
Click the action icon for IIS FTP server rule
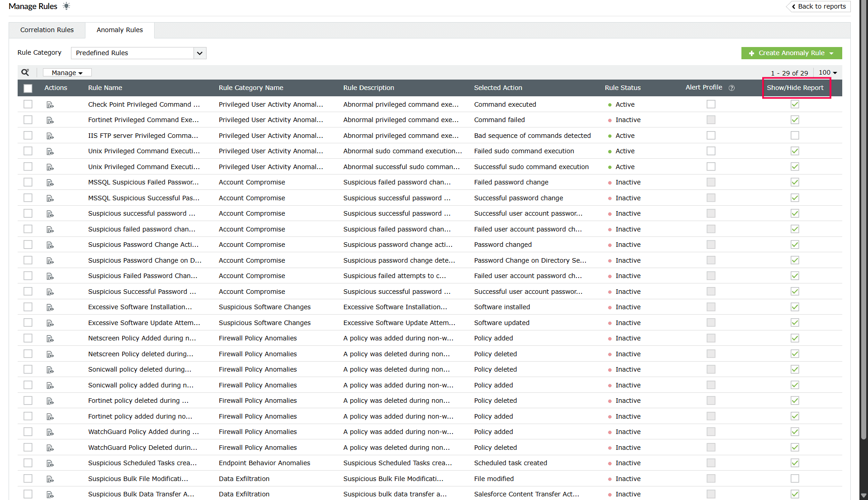pos(50,136)
